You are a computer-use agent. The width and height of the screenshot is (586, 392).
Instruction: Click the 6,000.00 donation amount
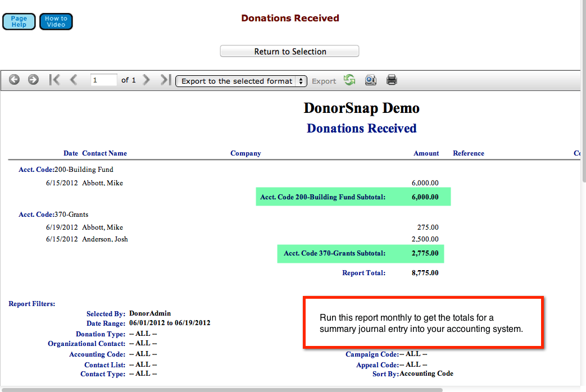point(425,183)
